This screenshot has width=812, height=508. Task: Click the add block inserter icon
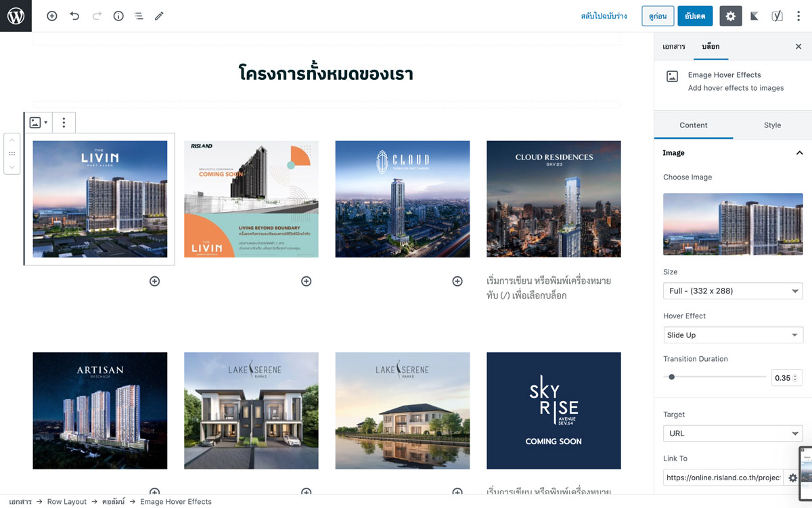coord(52,16)
